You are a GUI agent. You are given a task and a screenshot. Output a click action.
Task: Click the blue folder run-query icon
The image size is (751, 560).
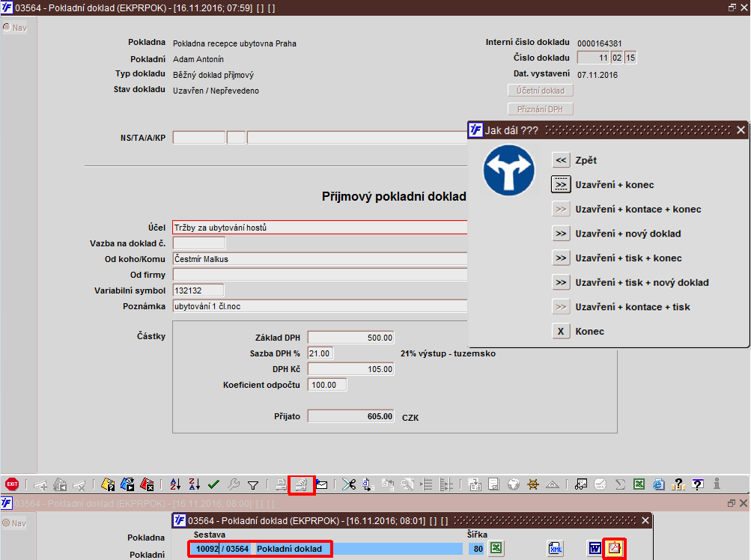tap(127, 485)
